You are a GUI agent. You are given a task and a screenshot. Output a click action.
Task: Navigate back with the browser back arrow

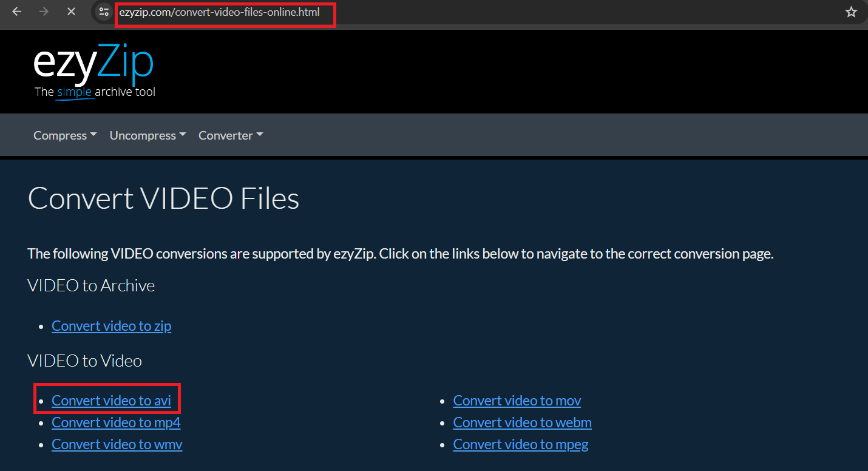click(16, 11)
